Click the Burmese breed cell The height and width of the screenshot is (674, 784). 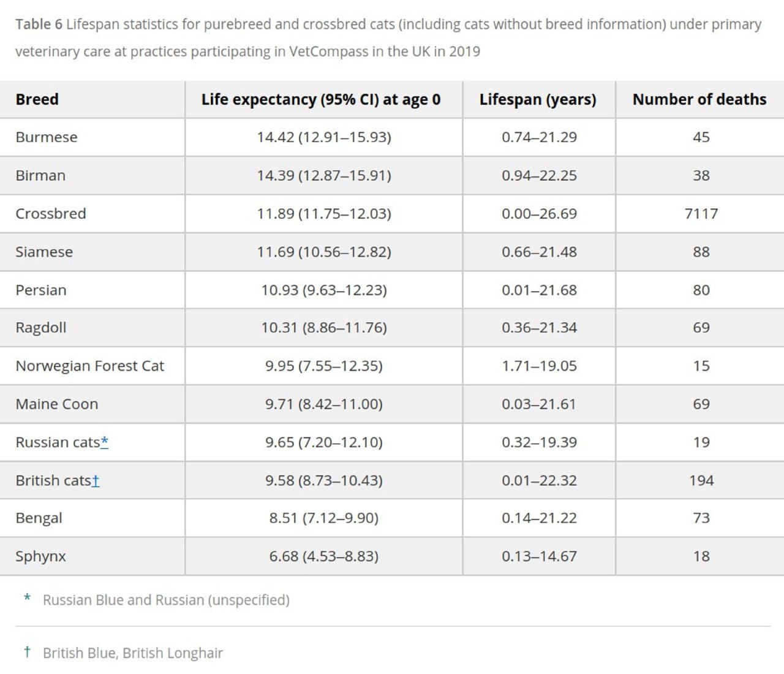(x=47, y=137)
